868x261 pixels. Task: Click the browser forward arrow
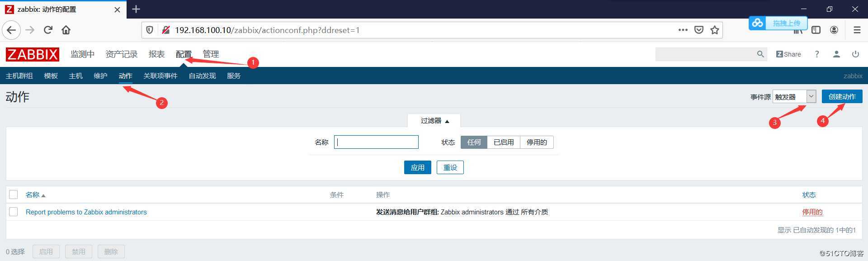point(30,30)
